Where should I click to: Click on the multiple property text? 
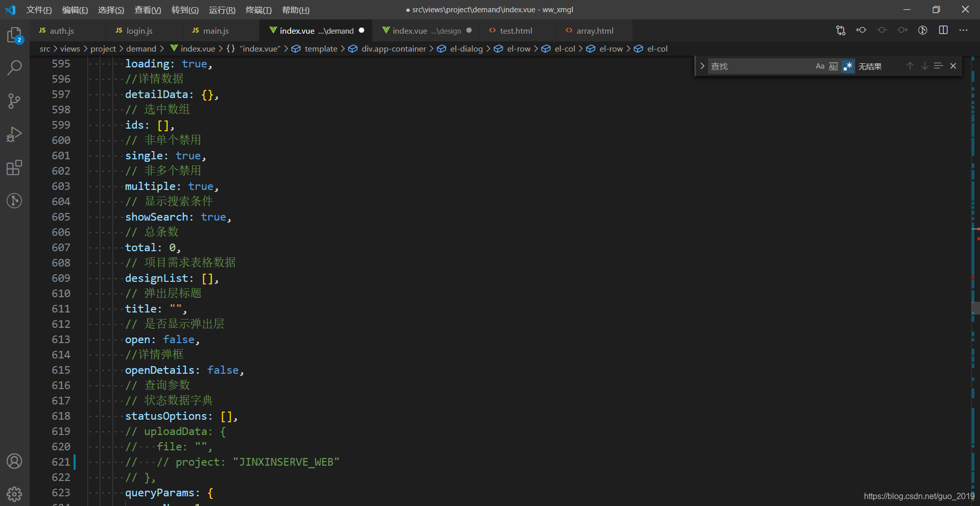click(150, 186)
